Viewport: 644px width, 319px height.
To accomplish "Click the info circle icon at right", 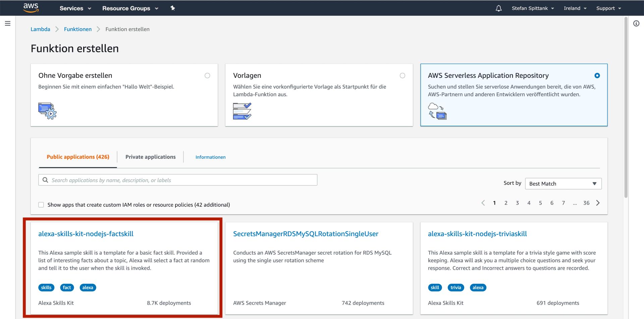I will click(x=636, y=23).
